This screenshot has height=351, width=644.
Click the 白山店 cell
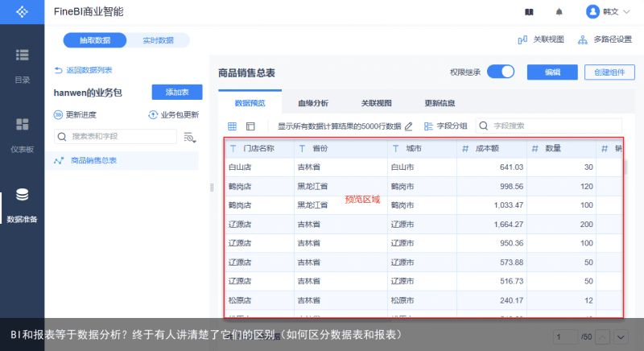click(x=259, y=167)
